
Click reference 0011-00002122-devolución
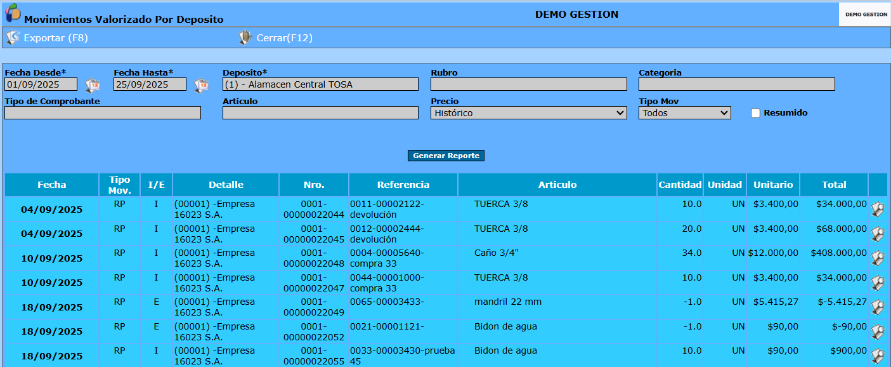(387, 209)
